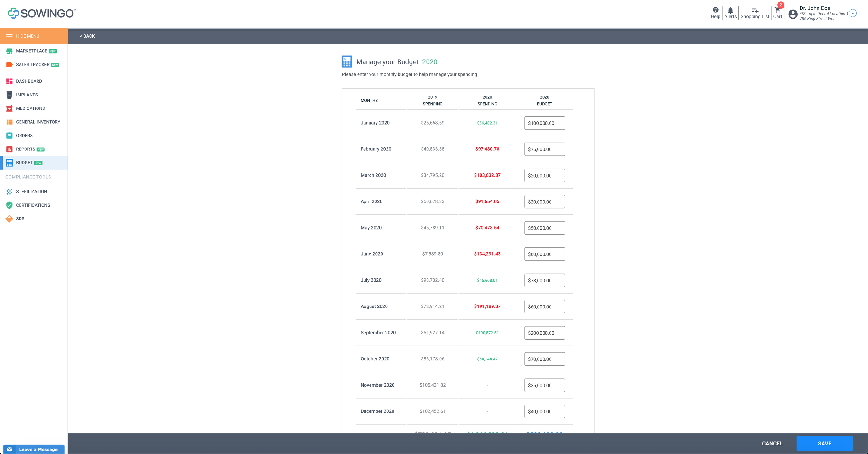Open the Cart icon

point(777,10)
